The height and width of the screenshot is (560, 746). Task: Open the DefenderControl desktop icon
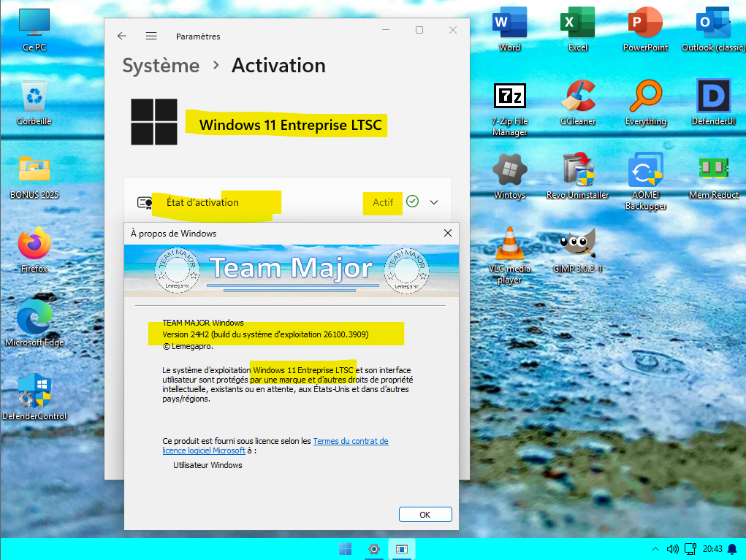(34, 397)
